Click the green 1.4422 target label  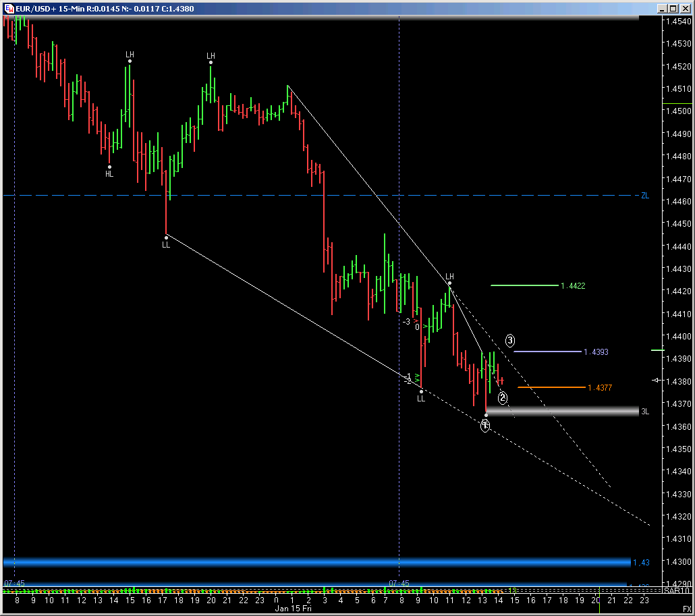pyautogui.click(x=573, y=286)
